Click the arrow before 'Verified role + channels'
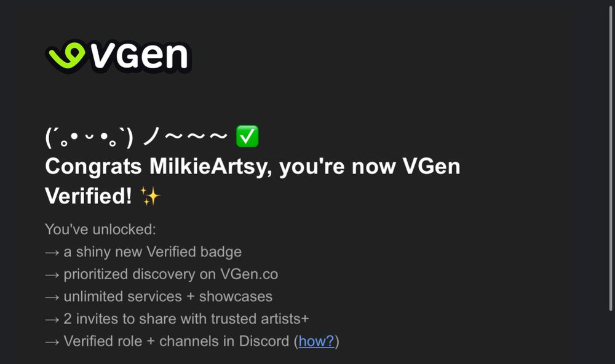Viewport: 615px width, 364px height. click(52, 342)
